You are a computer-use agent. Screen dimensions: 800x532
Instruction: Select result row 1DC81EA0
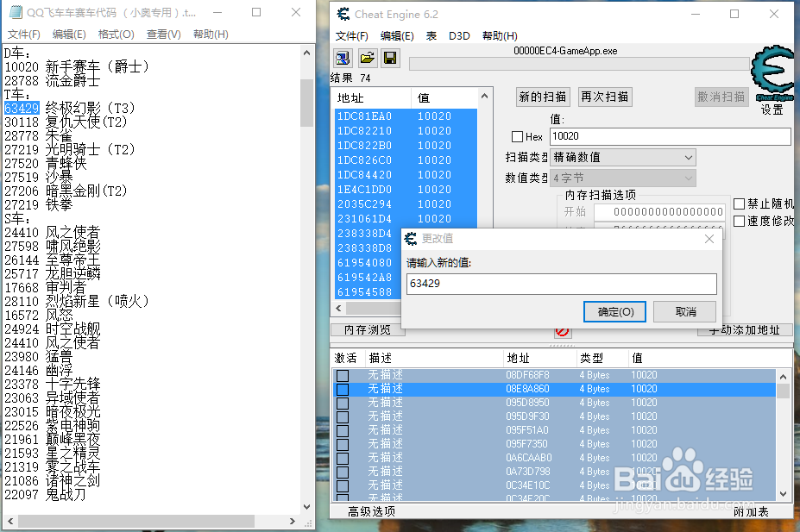(406, 116)
